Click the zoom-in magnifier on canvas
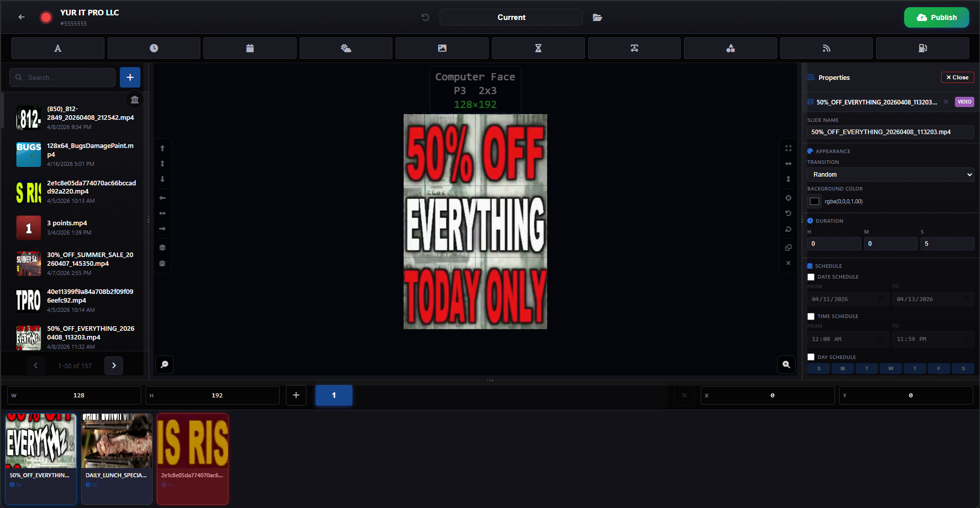The width and height of the screenshot is (980, 508). tap(786, 365)
